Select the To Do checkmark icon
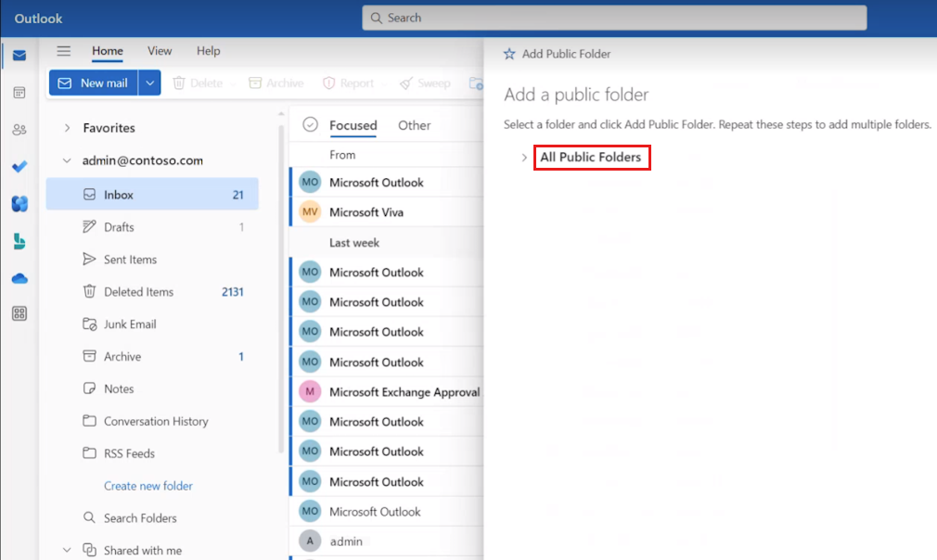This screenshot has height=560, width=937. (x=19, y=167)
